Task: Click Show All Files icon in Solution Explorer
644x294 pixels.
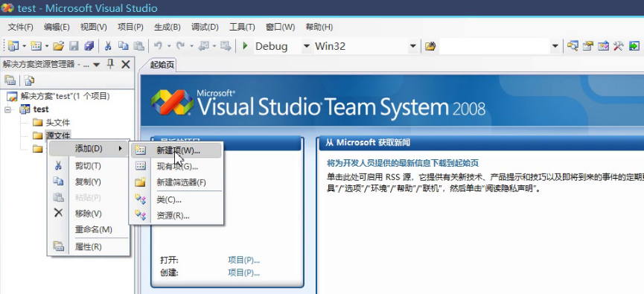Action: (29, 80)
